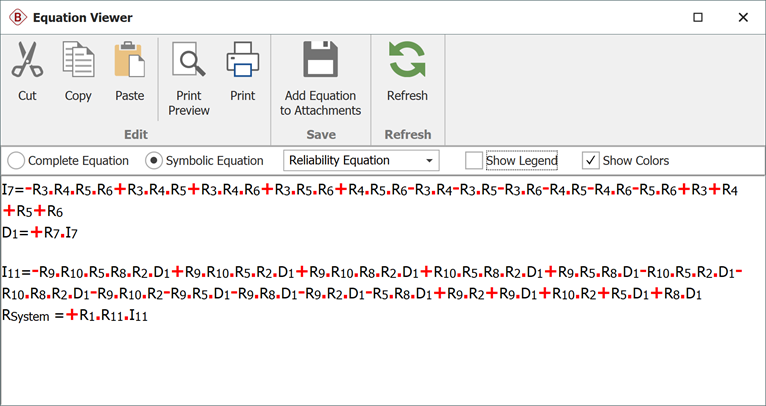Select the Complete Equation radio button
Viewport: 766px width, 406px height.
pyautogui.click(x=16, y=160)
